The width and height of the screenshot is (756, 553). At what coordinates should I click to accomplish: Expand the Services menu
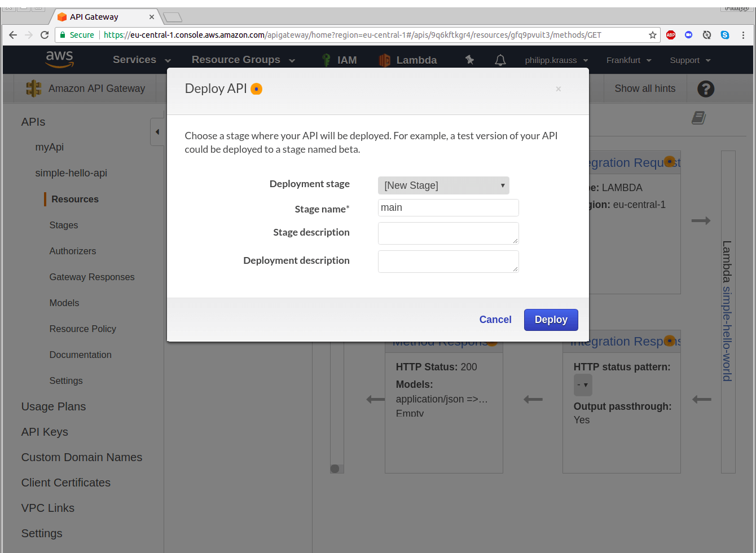coord(141,60)
